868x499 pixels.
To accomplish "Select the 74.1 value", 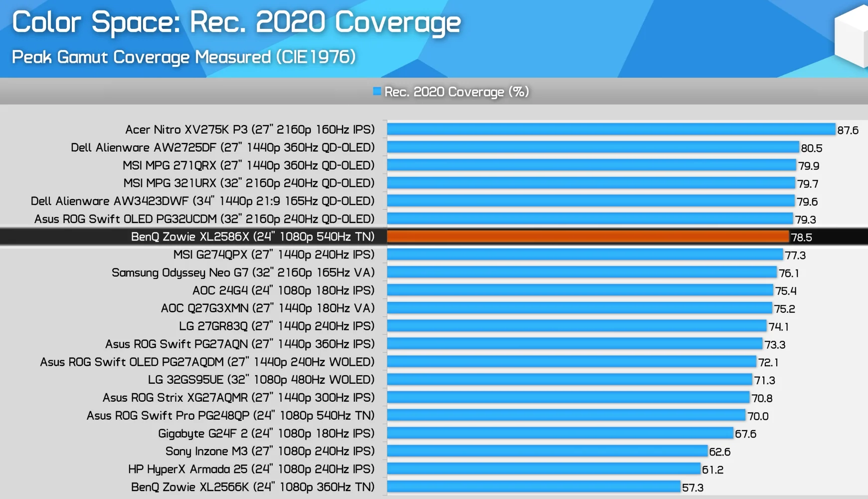I will pyautogui.click(x=778, y=327).
